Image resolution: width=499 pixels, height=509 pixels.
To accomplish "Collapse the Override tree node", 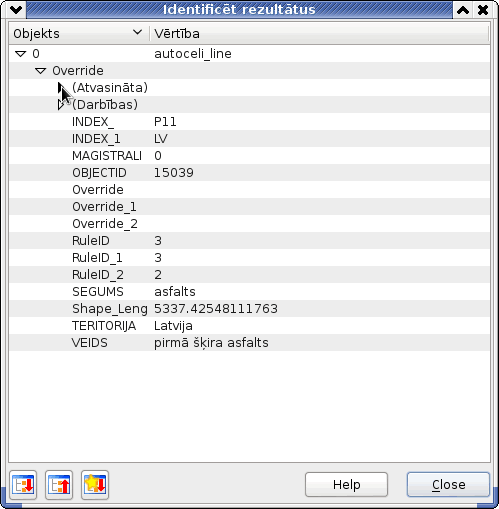I will tap(41, 71).
